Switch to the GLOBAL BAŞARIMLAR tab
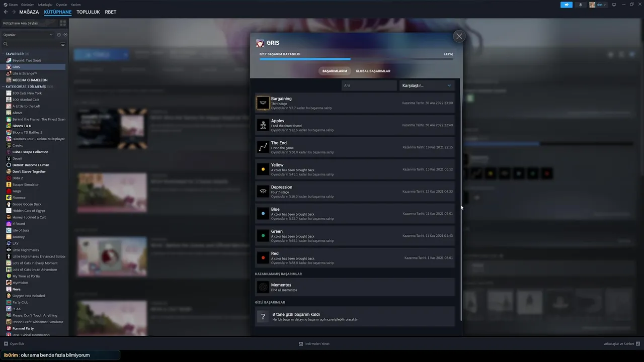 coord(373,71)
